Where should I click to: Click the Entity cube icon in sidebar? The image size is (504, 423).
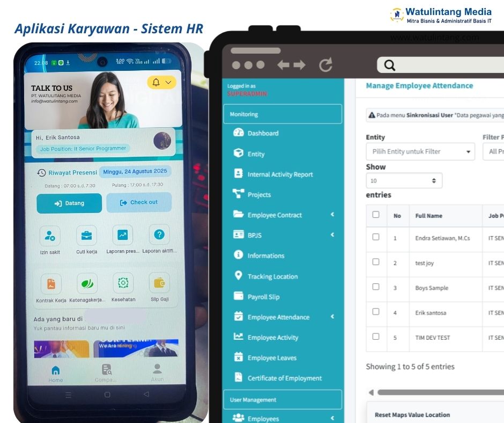pyautogui.click(x=239, y=153)
